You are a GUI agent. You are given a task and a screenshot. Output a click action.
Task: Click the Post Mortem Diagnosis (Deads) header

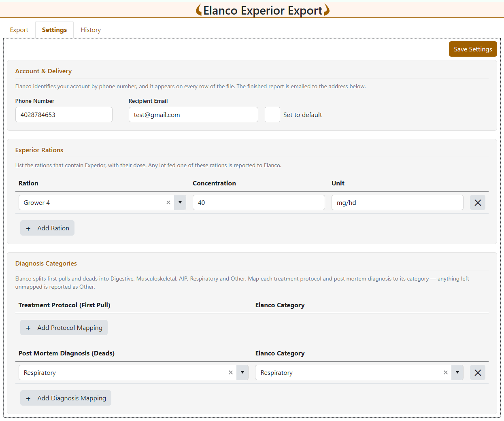[x=66, y=353]
